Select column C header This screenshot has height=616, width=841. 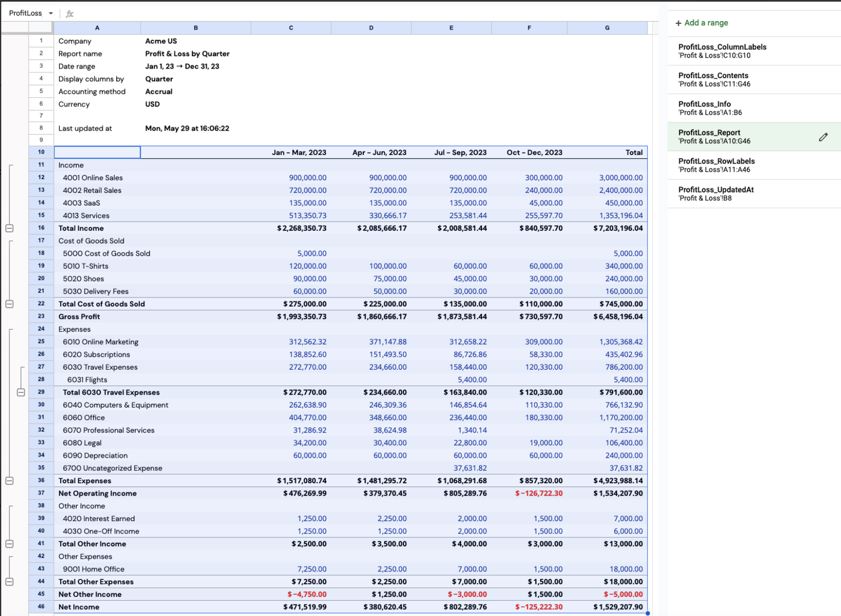291,28
